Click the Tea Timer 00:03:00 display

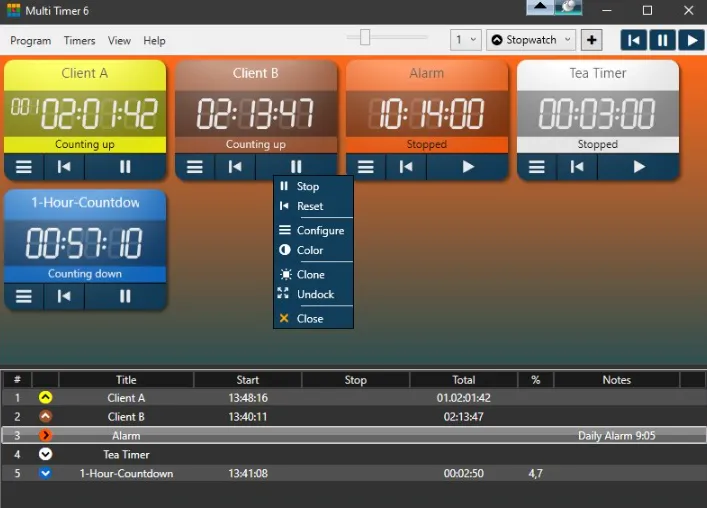coord(597,114)
